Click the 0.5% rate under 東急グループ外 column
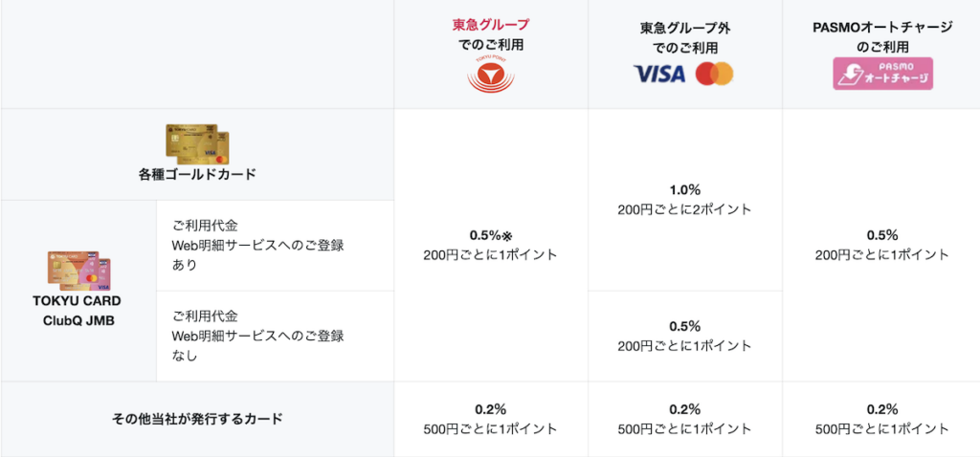Viewport: 980px width, 457px height. (x=685, y=326)
